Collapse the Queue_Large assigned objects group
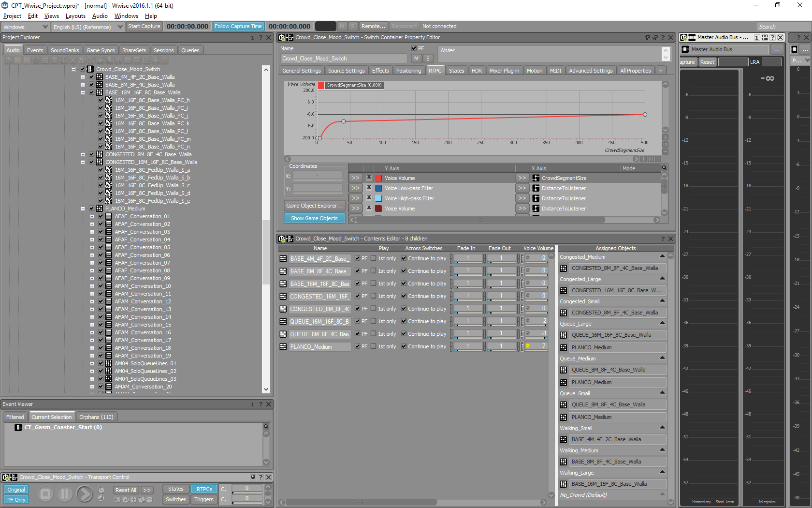 [x=662, y=323]
